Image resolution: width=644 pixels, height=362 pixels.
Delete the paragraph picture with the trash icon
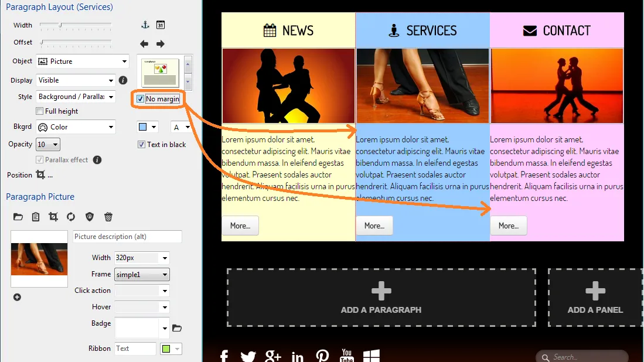tap(108, 217)
